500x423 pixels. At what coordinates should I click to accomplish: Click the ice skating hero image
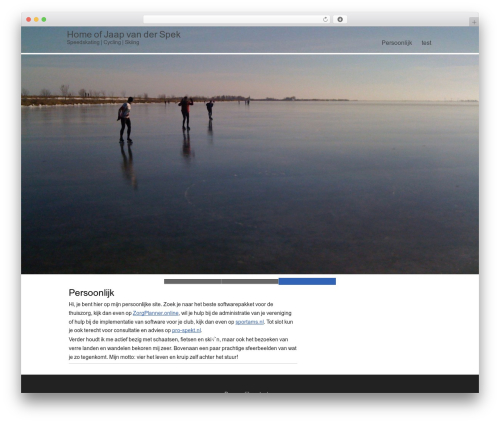click(x=250, y=164)
